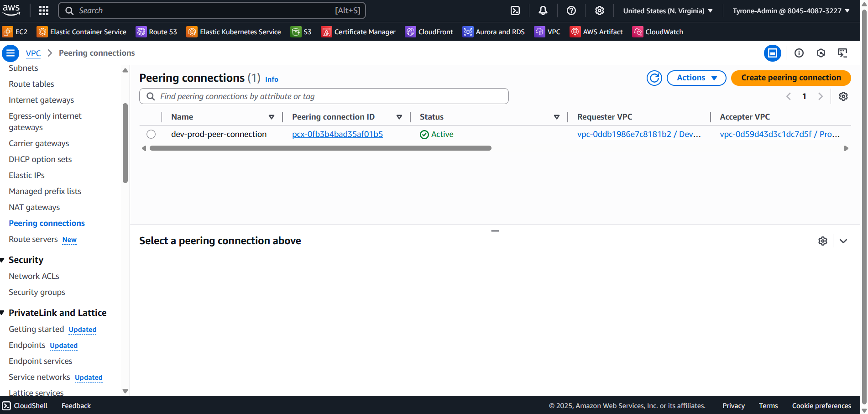Open the United States region selector
Viewport: 868px width, 414px height.
[x=668, y=10]
